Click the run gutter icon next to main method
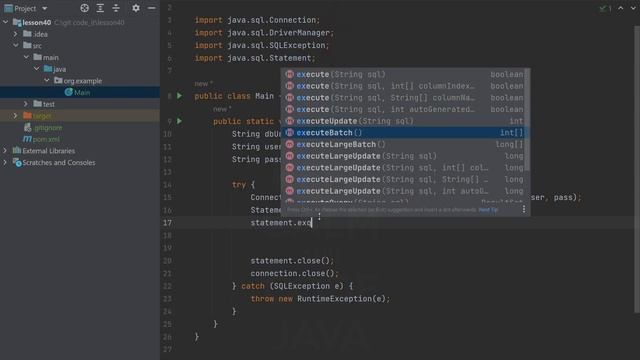Screen dimensions: 640x360 tap(179, 121)
